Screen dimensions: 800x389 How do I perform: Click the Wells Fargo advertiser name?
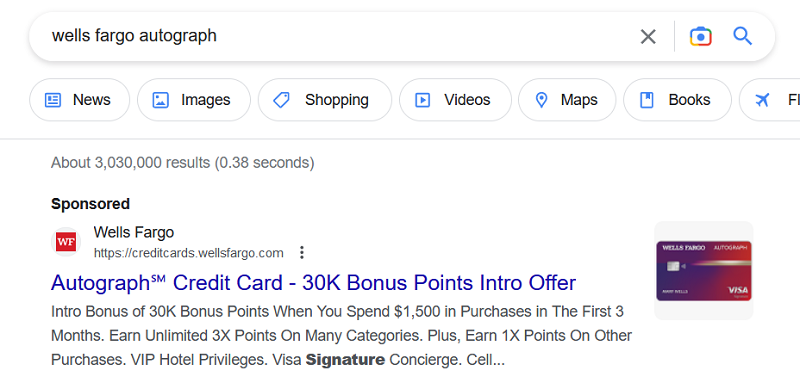tap(134, 232)
